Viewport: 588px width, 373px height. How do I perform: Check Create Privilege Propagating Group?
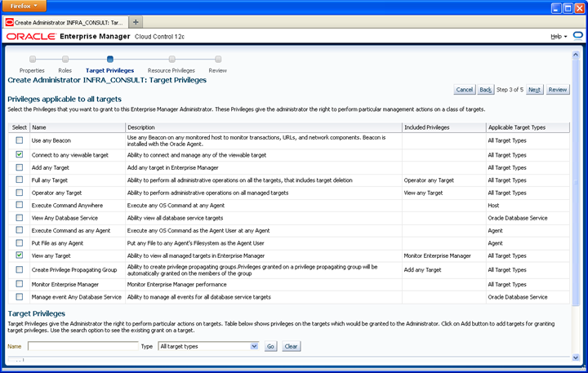(19, 269)
